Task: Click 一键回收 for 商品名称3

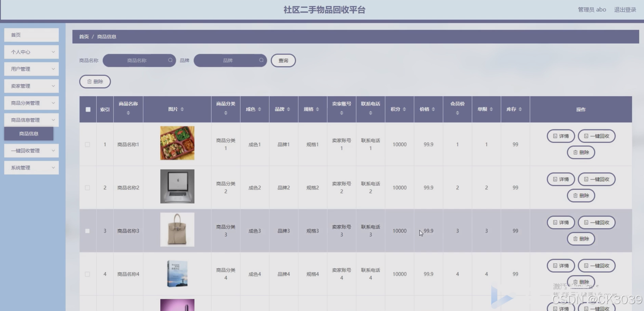Action: (x=596, y=222)
